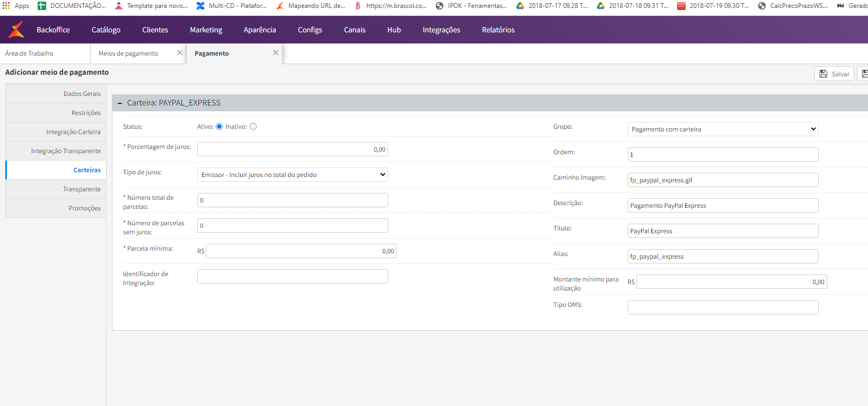This screenshot has height=406, width=868.
Task: Go to Dados Gerais section
Action: [56, 94]
